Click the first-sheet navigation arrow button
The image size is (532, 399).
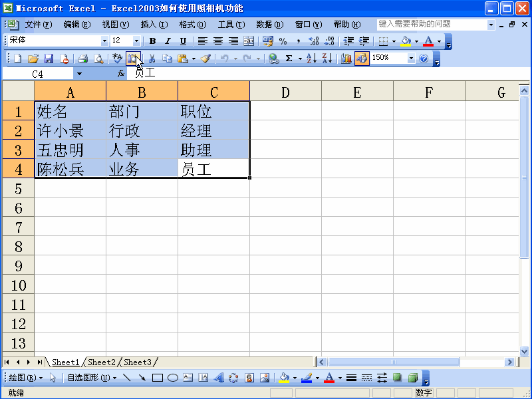[5, 362]
